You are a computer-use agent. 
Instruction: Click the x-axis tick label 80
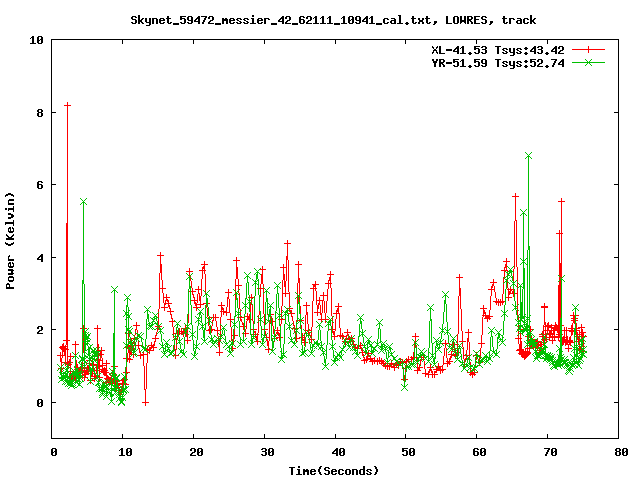pos(621,452)
